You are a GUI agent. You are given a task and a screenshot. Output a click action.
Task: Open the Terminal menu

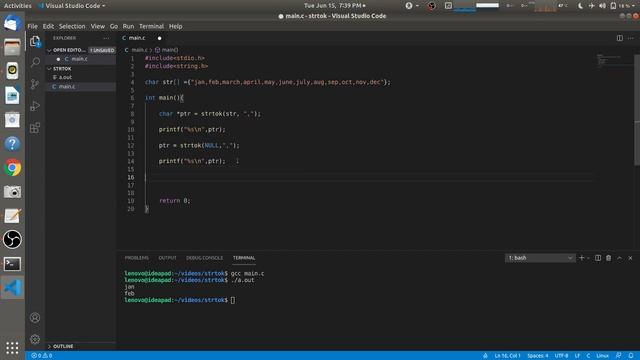151,26
